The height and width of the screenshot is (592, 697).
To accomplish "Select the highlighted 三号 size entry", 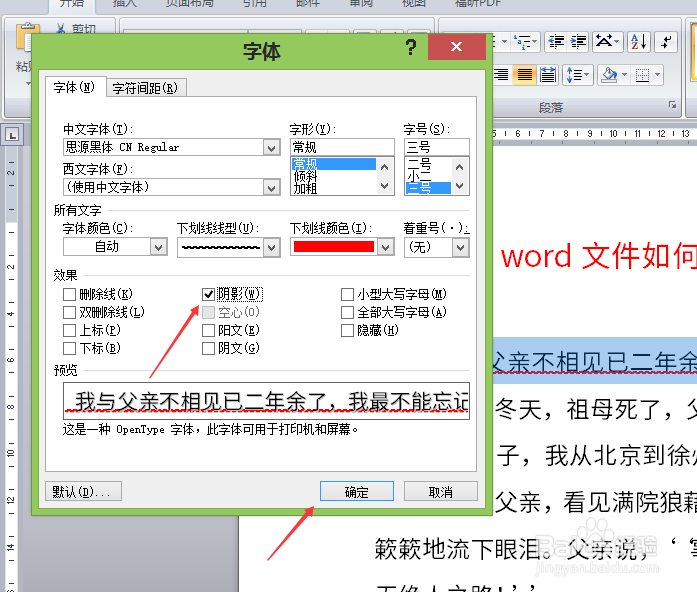I will pyautogui.click(x=428, y=188).
